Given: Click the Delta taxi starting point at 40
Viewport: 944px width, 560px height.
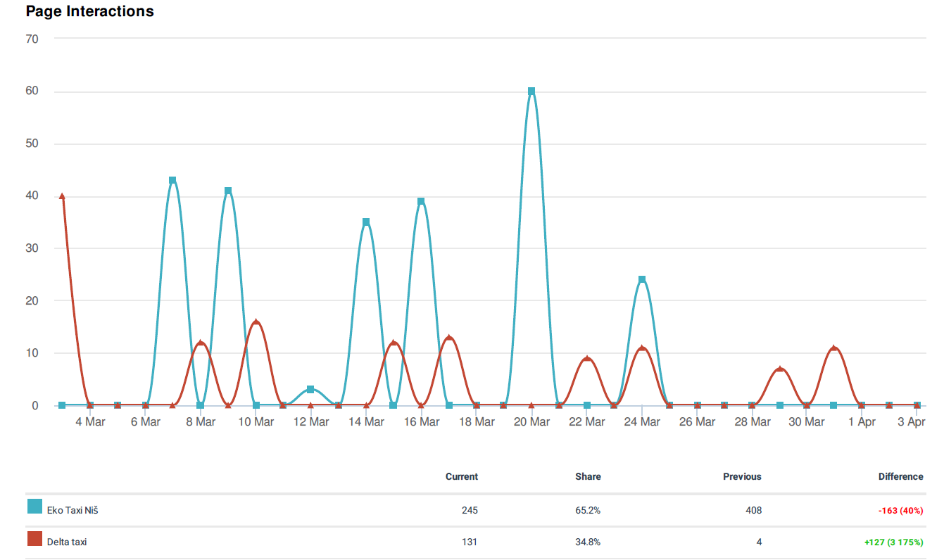Looking at the screenshot, I should [x=62, y=196].
